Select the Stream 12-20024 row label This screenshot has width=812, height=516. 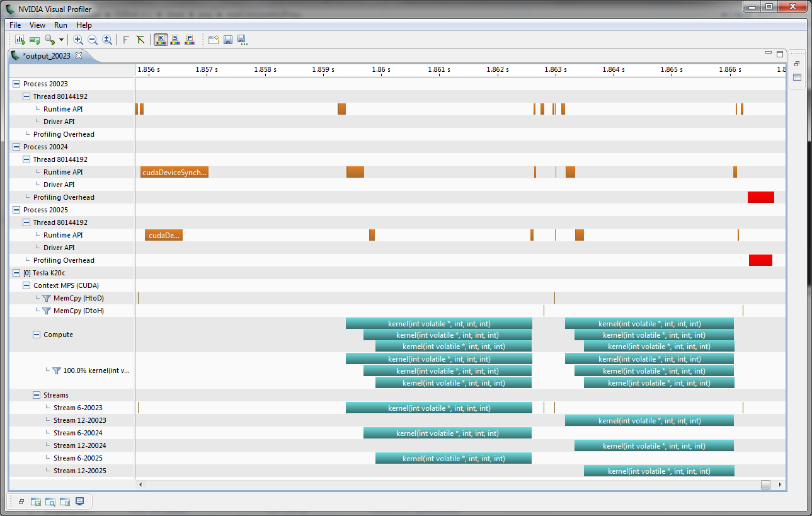(80, 445)
